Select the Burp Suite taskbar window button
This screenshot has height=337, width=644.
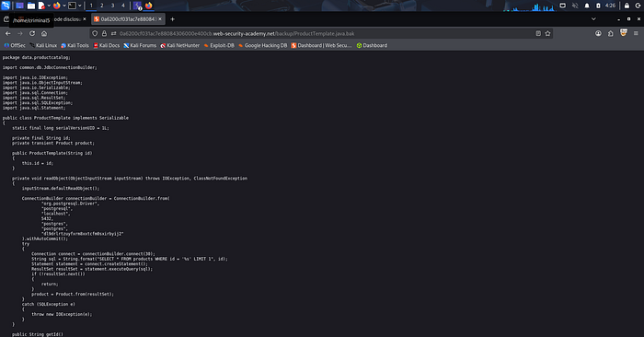[x=138, y=6]
